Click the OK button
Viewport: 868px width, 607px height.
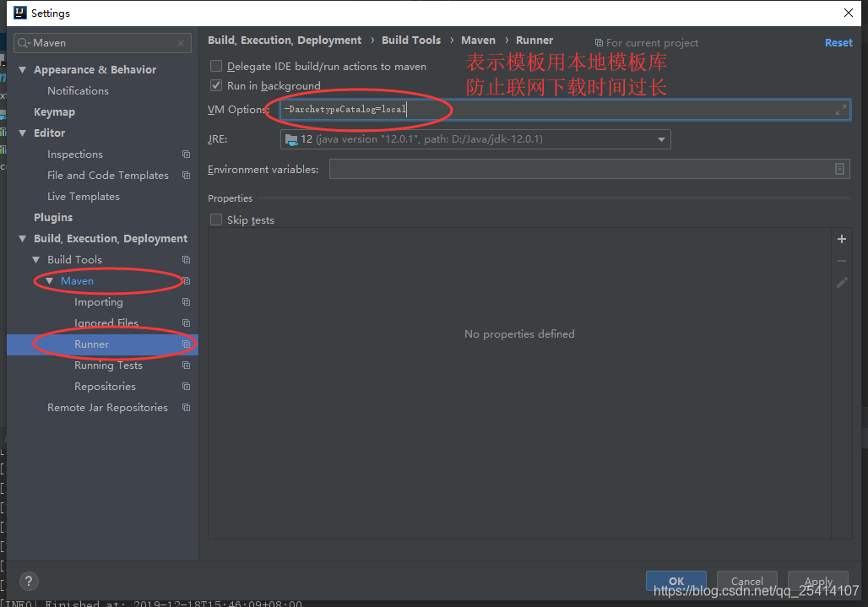click(676, 581)
